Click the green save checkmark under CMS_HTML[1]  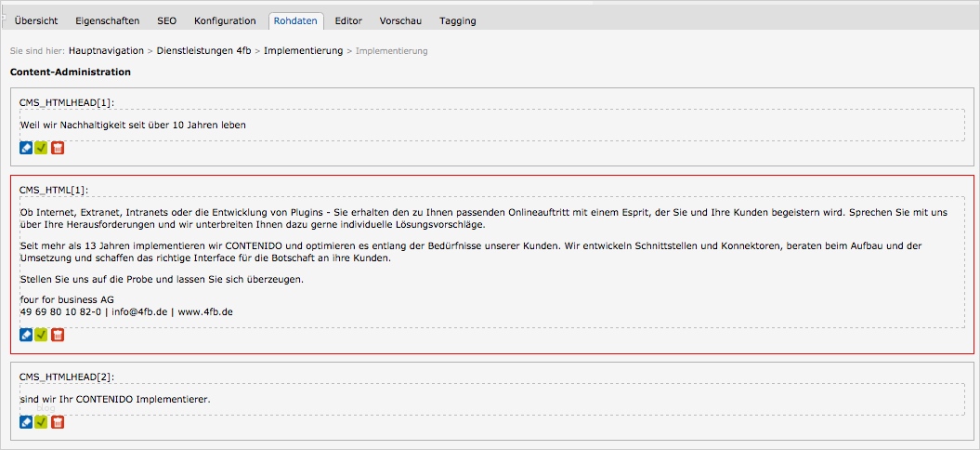[x=41, y=334]
